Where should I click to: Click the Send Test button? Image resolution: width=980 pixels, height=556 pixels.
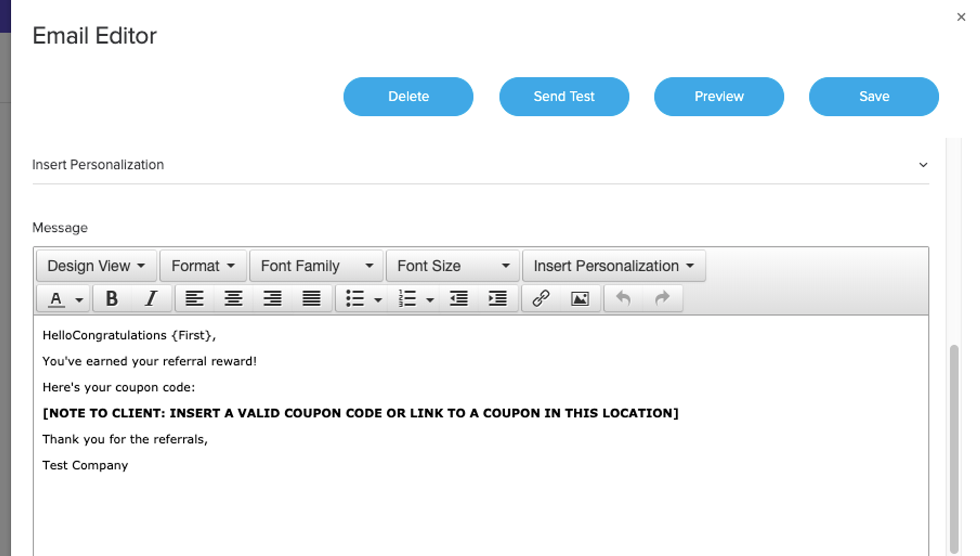pos(564,96)
